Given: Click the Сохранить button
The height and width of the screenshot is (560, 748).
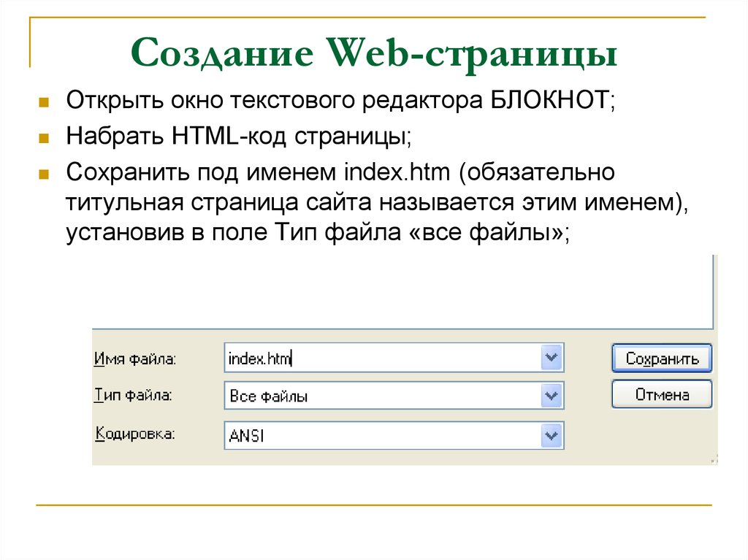Looking at the screenshot, I should [662, 358].
